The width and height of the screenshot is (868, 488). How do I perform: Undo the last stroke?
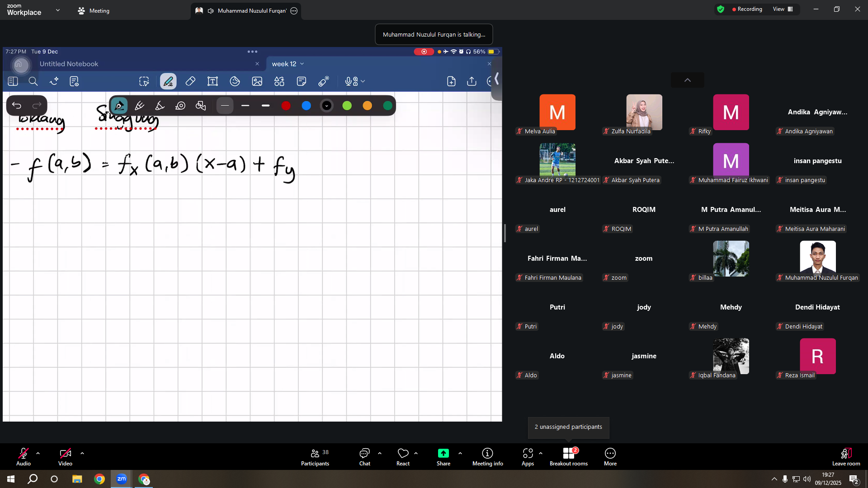(x=17, y=106)
